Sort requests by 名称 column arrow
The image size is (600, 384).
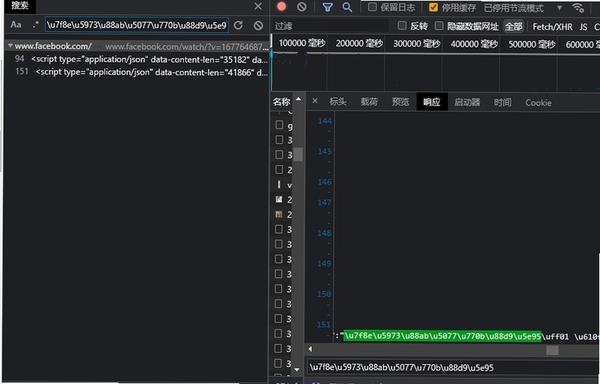pyautogui.click(x=298, y=99)
